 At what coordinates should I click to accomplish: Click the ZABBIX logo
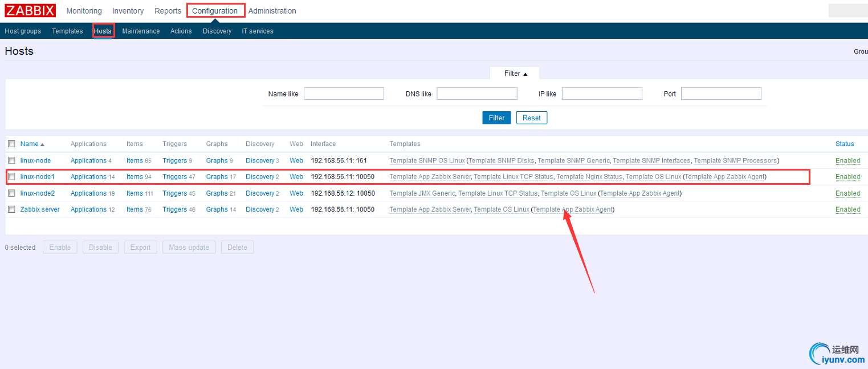click(30, 10)
